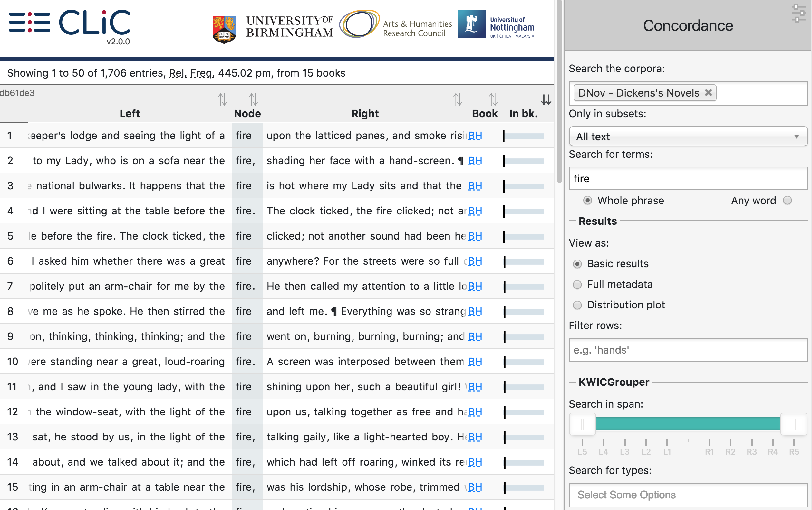The width and height of the screenshot is (812, 510).
Task: Click the KWICGrouper section heading
Action: 614,382
